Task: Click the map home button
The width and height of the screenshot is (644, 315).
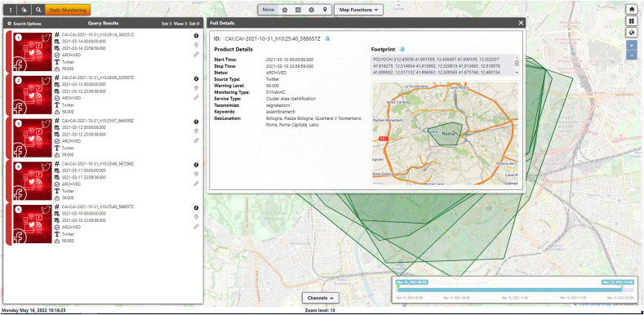Action: click(631, 10)
